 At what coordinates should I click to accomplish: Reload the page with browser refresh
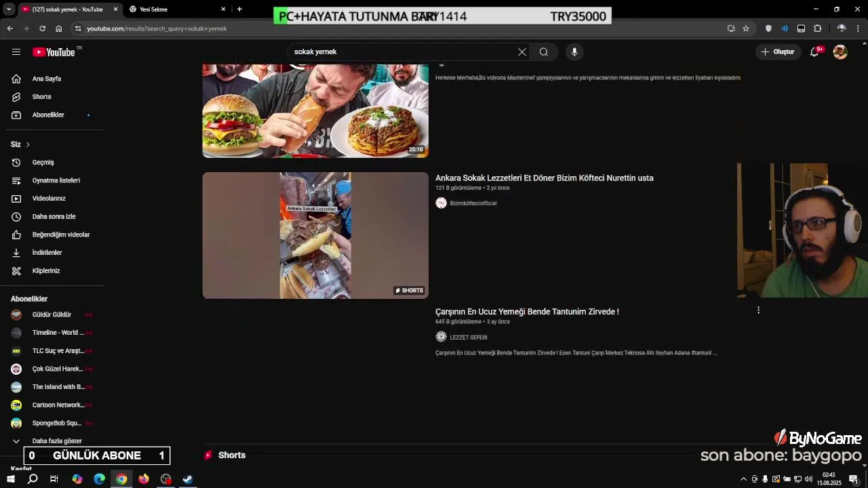point(42,28)
